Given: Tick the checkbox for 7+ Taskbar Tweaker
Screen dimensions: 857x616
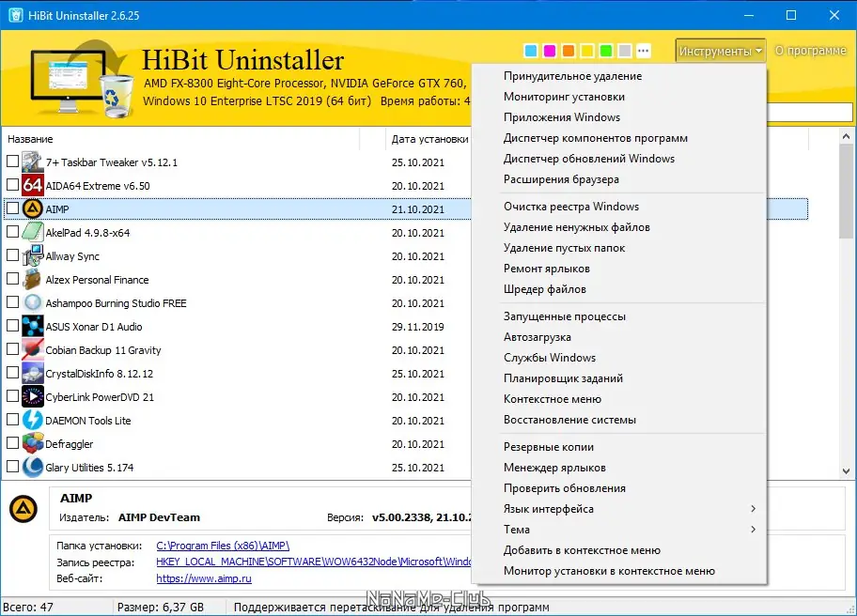Looking at the screenshot, I should click(12, 162).
